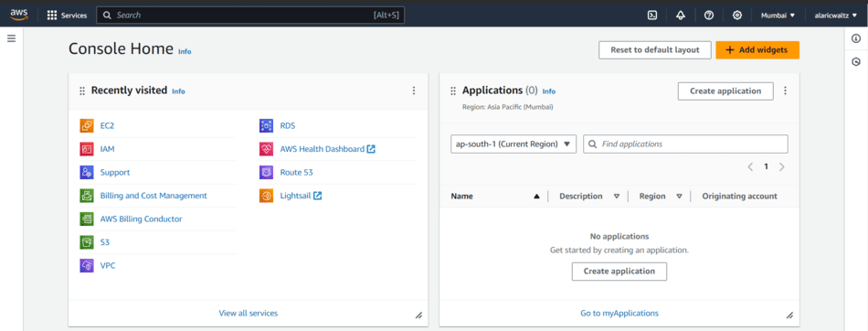The width and height of the screenshot is (868, 331).
Task: Click the Route 53 service icon
Action: pos(266,173)
